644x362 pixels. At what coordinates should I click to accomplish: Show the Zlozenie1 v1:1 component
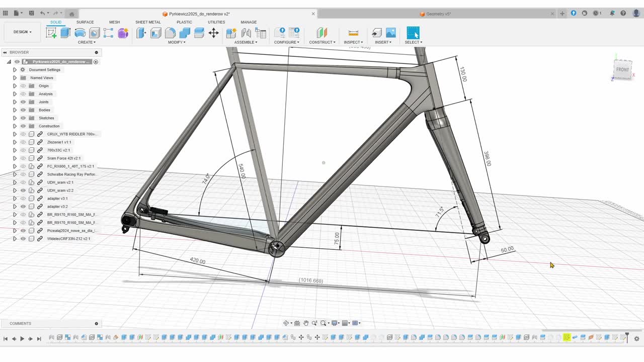(x=23, y=142)
